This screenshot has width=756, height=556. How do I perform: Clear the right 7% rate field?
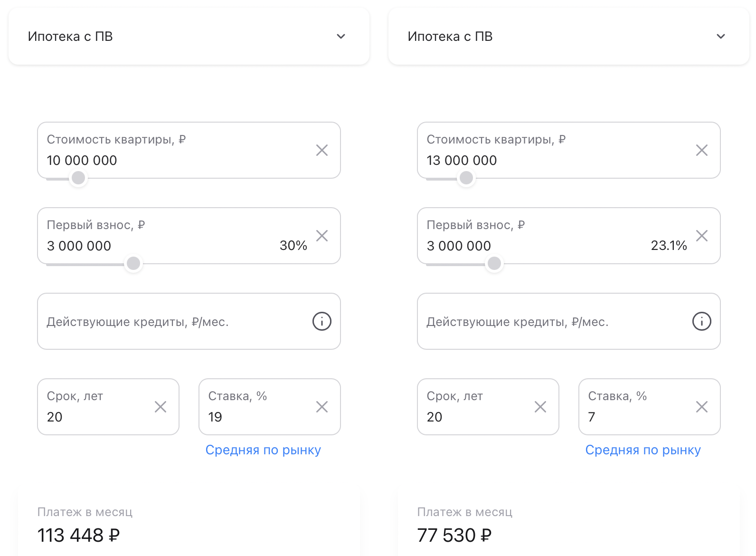pyautogui.click(x=702, y=407)
